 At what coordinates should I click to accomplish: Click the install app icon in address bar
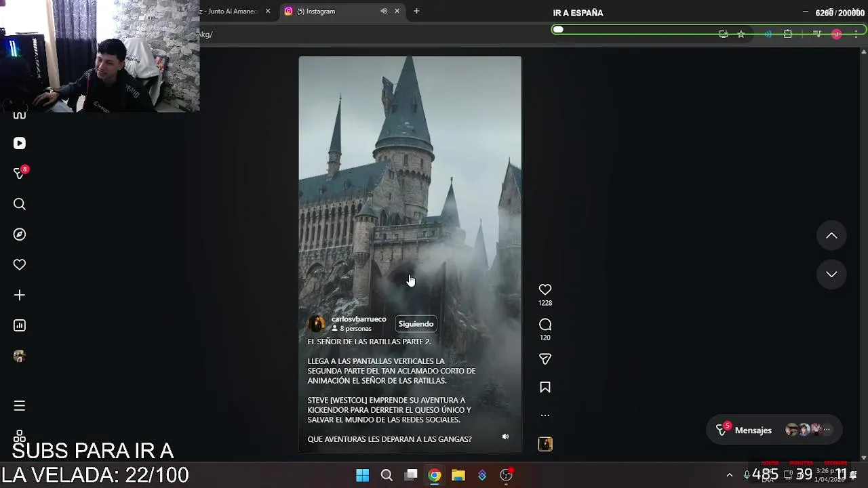tap(724, 34)
